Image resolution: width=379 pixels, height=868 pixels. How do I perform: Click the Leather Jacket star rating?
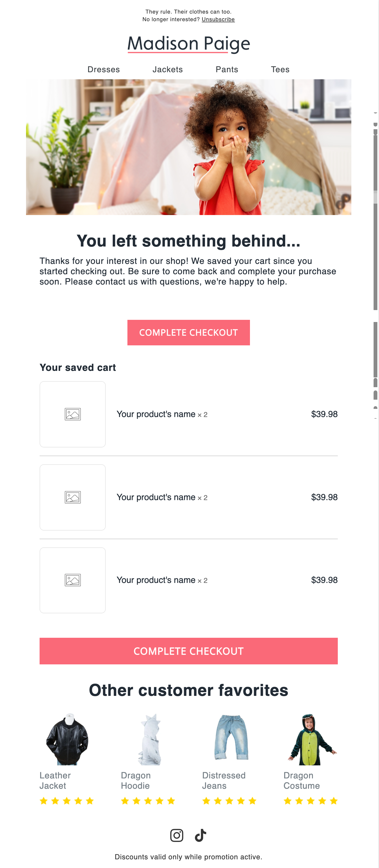coord(67,801)
